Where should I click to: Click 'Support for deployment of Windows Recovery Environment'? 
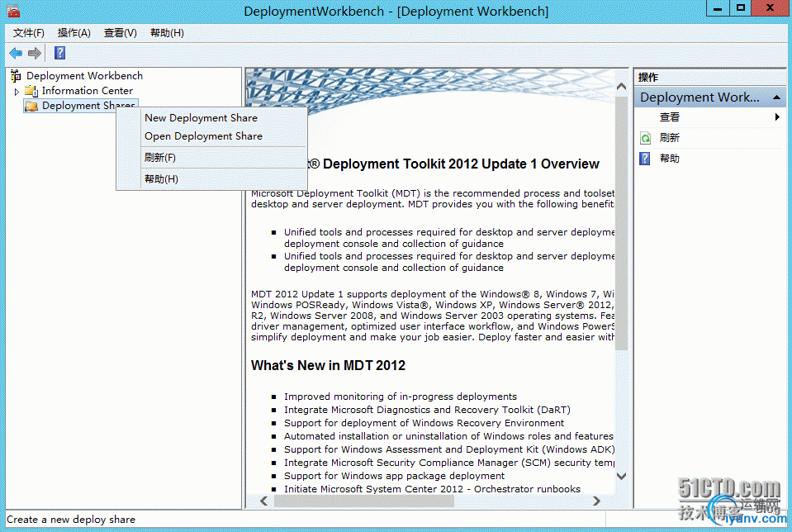pyautogui.click(x=424, y=423)
